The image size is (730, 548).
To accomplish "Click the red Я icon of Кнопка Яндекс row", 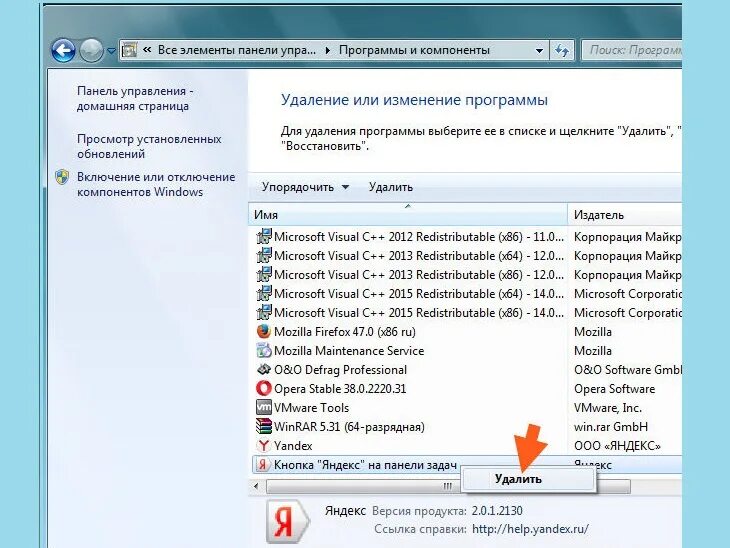I will point(263,464).
